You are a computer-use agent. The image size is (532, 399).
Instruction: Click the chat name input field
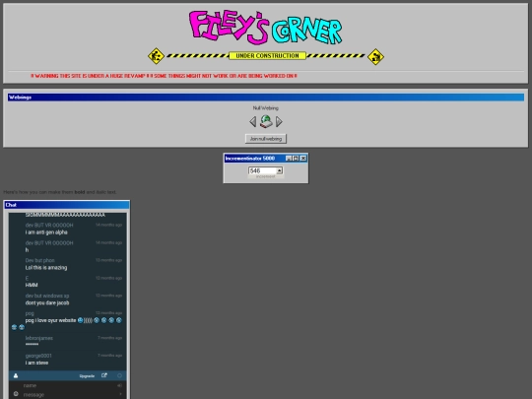(x=68, y=385)
